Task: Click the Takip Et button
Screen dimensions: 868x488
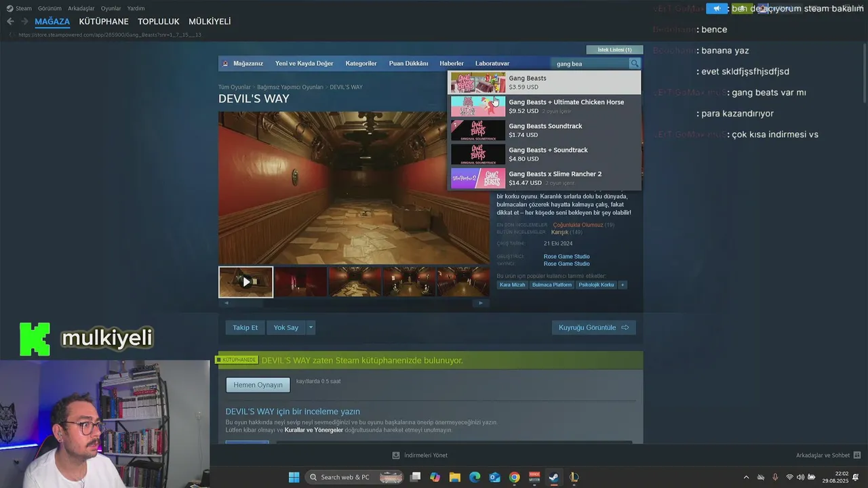Action: point(245,327)
